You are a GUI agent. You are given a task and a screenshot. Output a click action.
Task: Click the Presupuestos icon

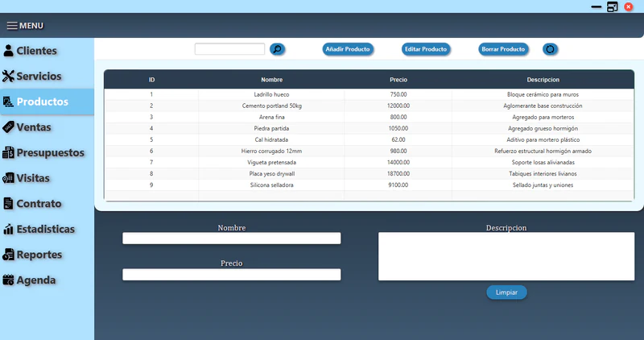point(8,152)
